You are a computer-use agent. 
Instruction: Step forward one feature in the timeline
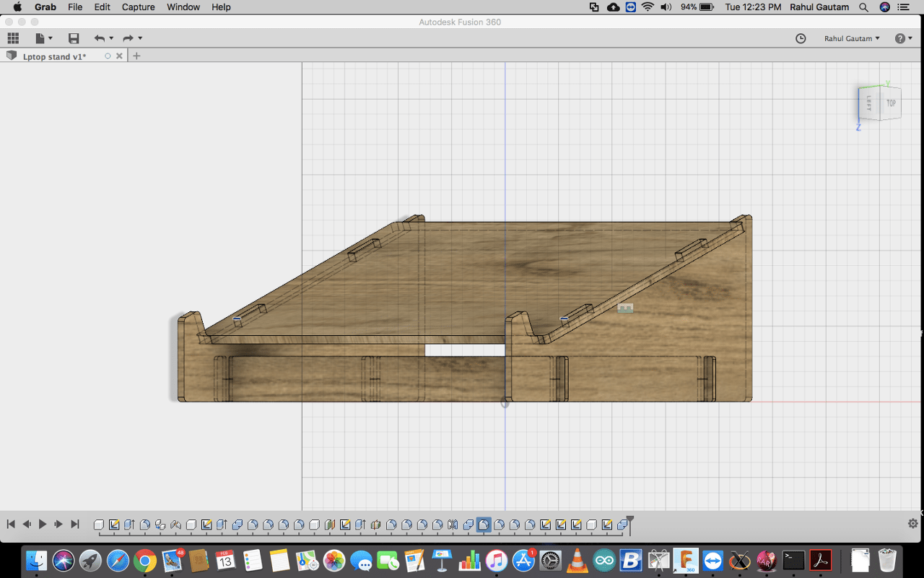click(58, 524)
